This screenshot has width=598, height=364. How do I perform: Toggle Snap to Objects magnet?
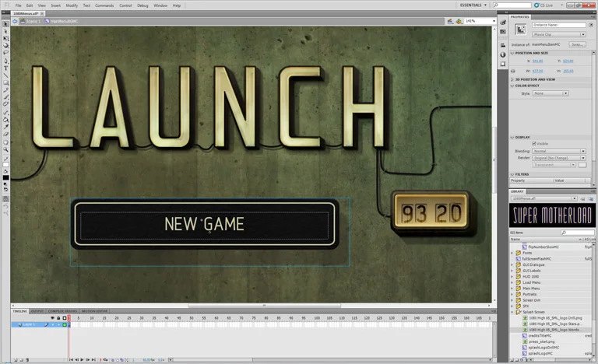(5, 198)
